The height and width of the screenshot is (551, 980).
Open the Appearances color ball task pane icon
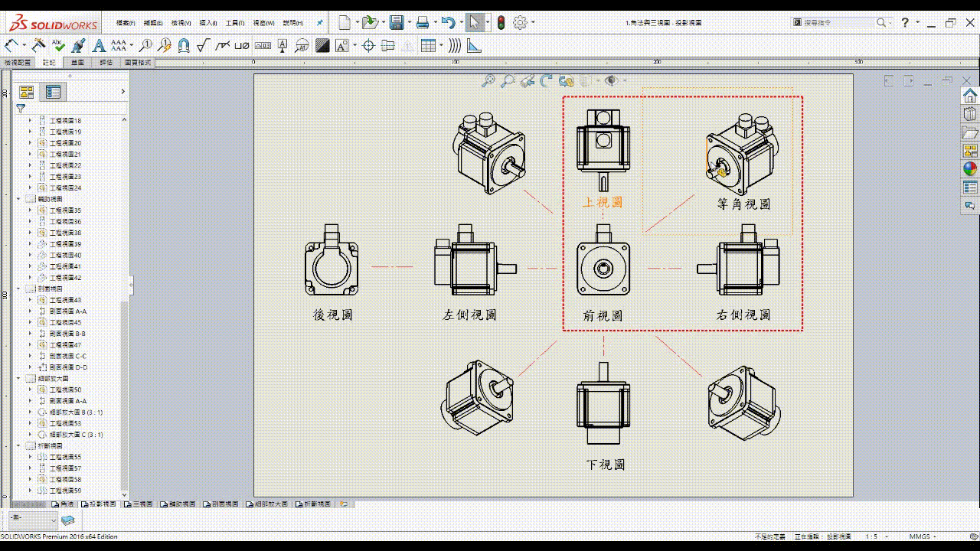click(x=970, y=168)
